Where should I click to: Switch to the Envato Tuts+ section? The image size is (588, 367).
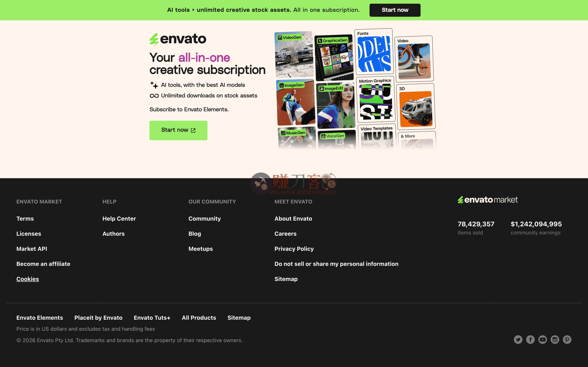click(x=152, y=317)
